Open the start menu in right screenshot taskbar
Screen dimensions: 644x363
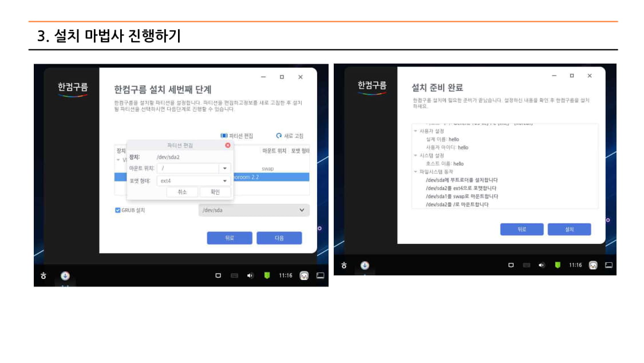[344, 266]
